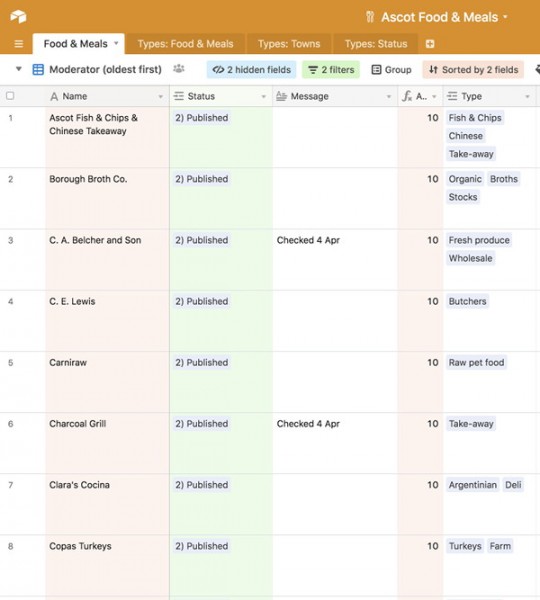Select the Copas Turkeys name cell
540x600 pixels.
(x=107, y=566)
